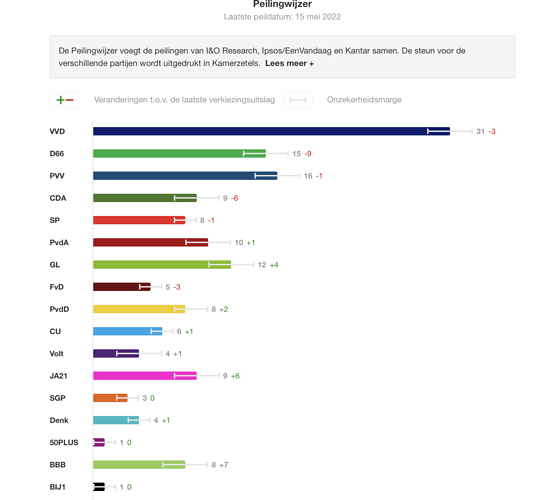The image size is (555, 500).
Task: Toggle the uncertainty margin icon
Action: pyautogui.click(x=298, y=100)
